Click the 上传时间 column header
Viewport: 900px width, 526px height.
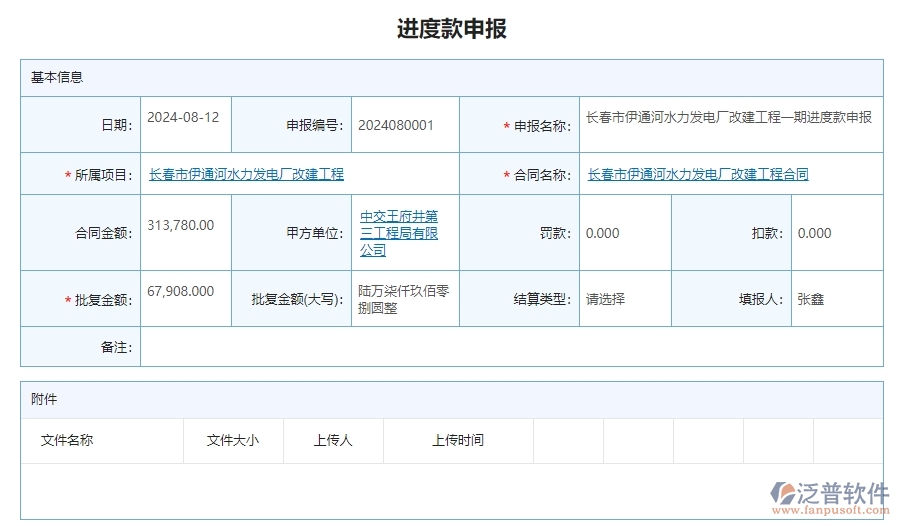point(458,440)
